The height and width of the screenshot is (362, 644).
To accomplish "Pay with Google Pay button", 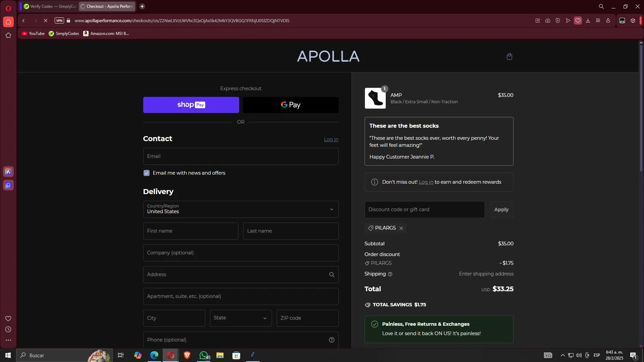I will [x=291, y=105].
